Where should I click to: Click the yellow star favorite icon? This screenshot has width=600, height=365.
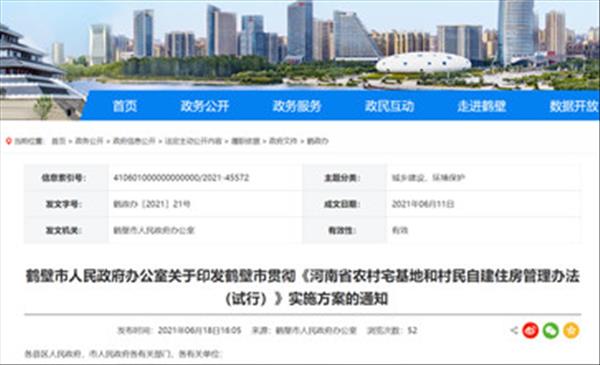571,330
